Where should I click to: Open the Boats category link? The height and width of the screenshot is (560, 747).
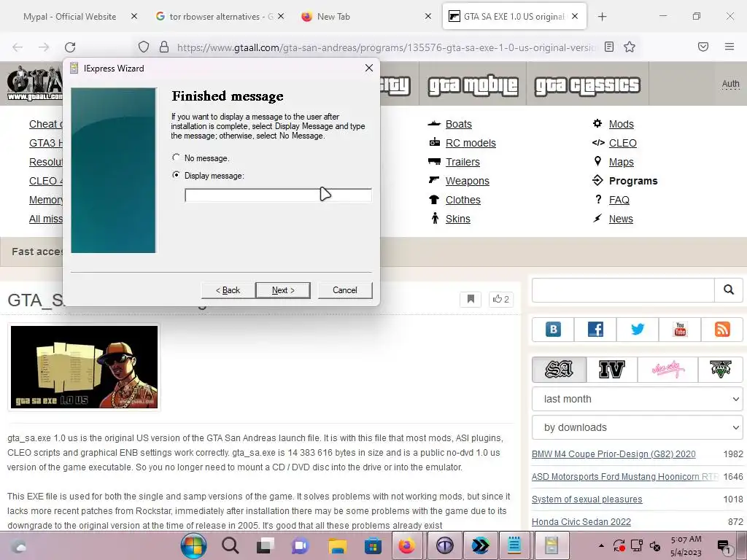458,124
